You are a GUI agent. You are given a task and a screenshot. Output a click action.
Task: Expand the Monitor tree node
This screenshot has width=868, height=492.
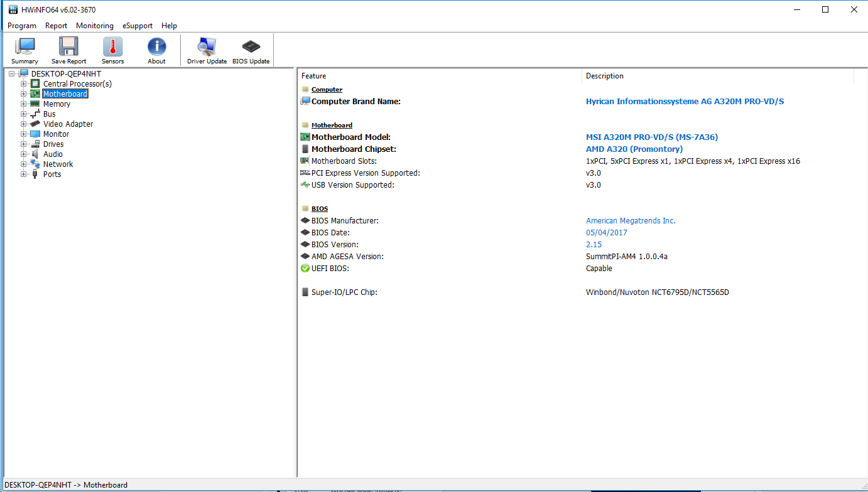click(24, 134)
